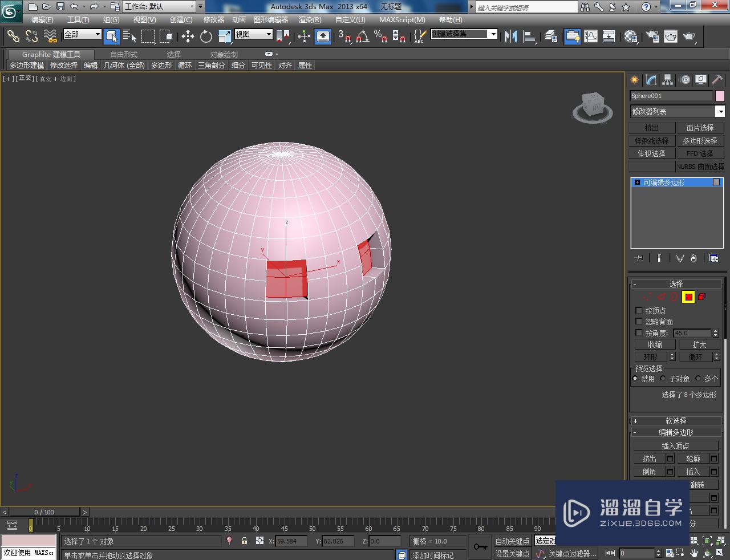Choose Rectangular Selection Region tool
The width and height of the screenshot is (730, 560).
[148, 36]
